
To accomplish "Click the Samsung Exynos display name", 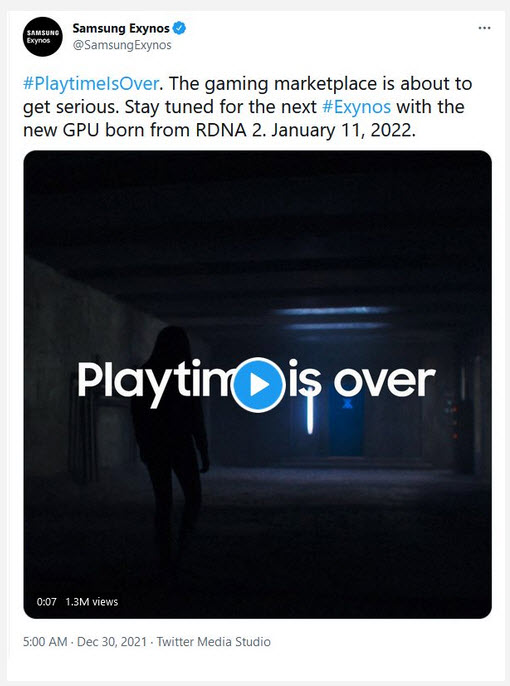I will 121,28.
